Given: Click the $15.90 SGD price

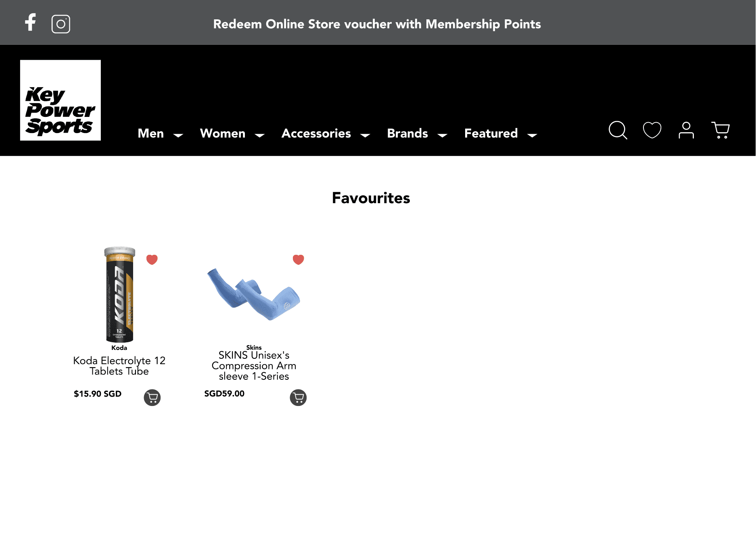Looking at the screenshot, I should pyautogui.click(x=98, y=394).
